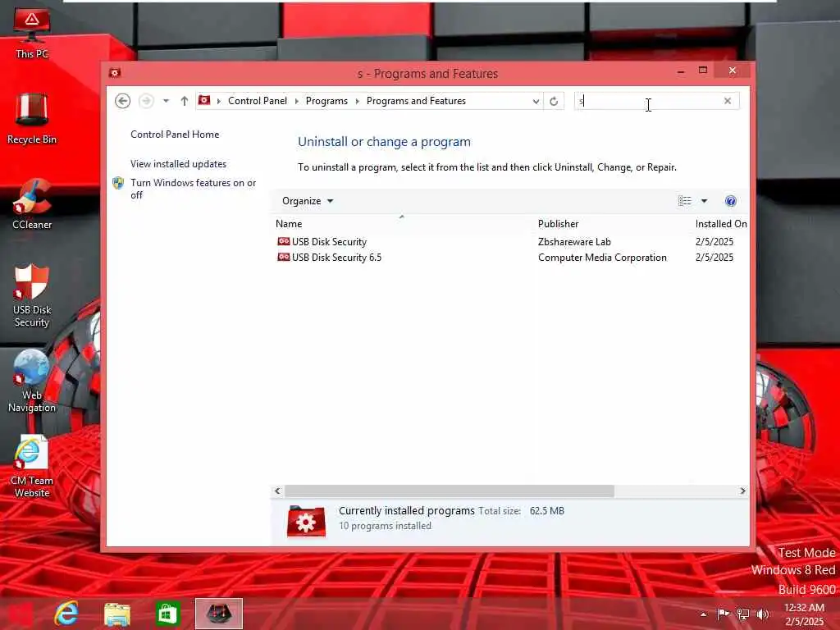
Task: Click the Control Panel icon in the address bar
Action: tap(204, 100)
